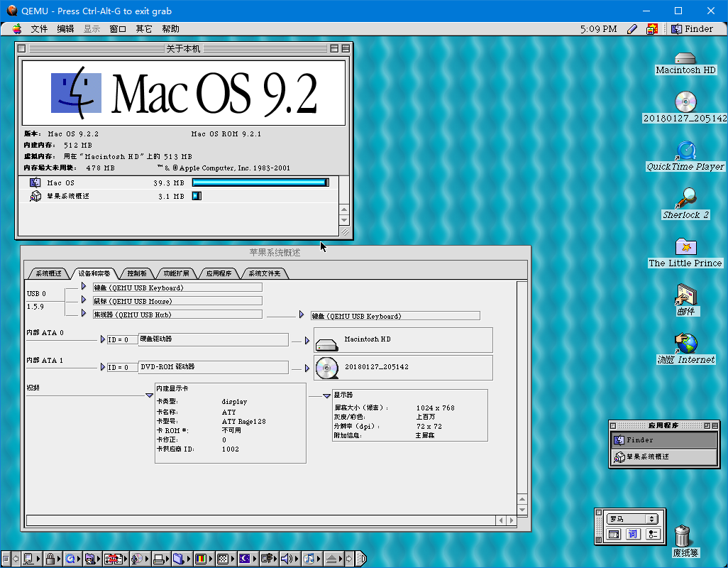
Task: Collapse the 关于本机 window with windowshade button
Action: (x=346, y=48)
